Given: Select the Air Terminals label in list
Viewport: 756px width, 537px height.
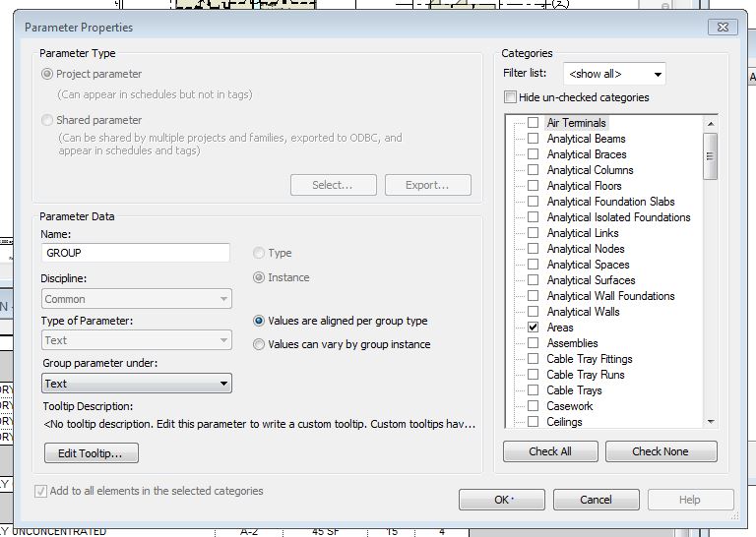Looking at the screenshot, I should (576, 123).
